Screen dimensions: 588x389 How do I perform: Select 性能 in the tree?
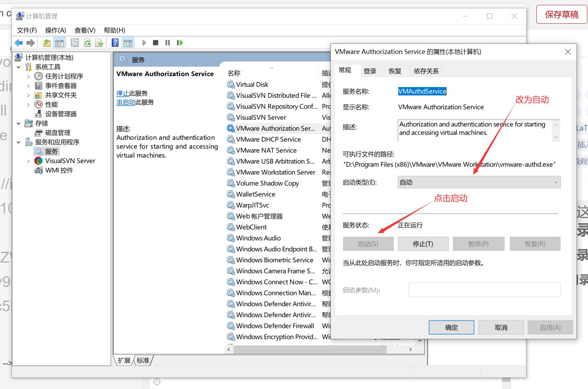51,104
